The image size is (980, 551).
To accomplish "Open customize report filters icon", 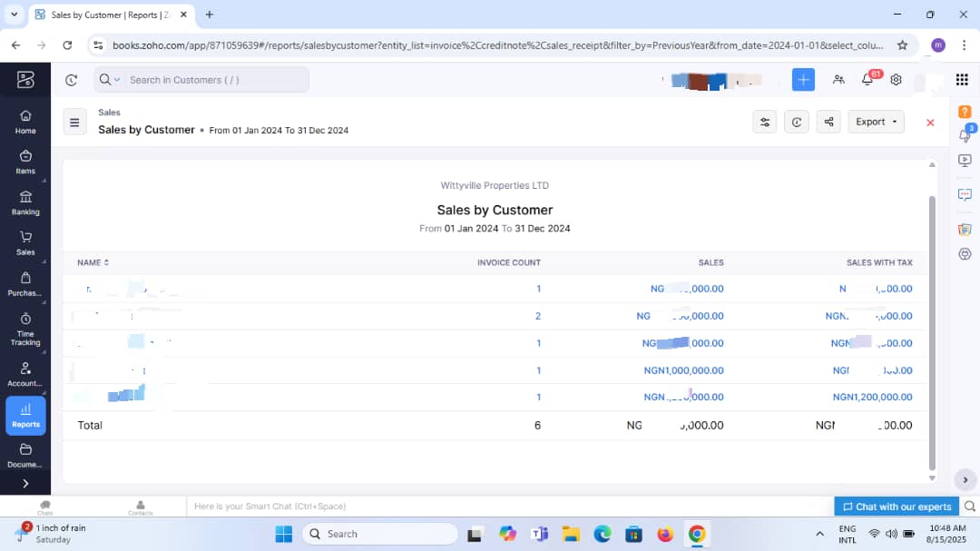I will (764, 122).
